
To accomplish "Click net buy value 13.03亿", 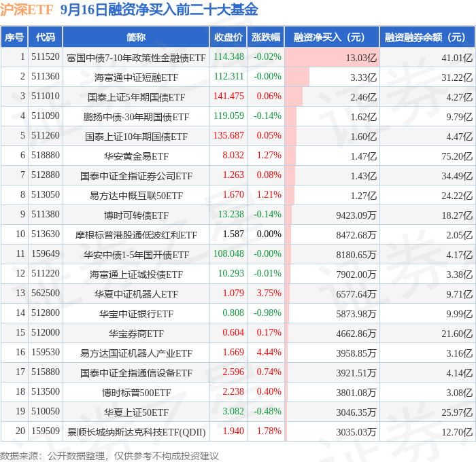I will [361, 58].
